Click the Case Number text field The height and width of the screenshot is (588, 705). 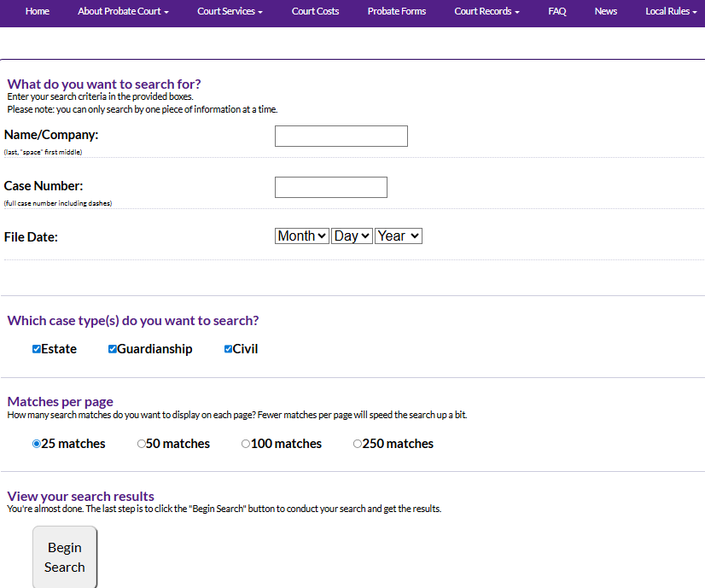(330, 188)
